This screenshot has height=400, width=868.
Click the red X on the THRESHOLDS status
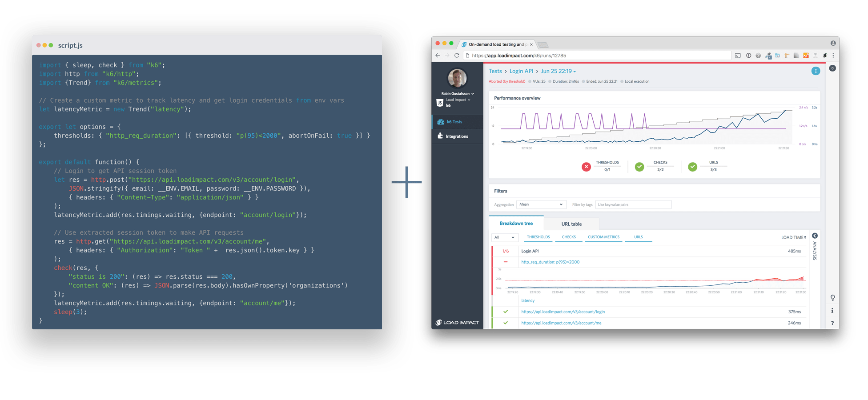point(586,167)
